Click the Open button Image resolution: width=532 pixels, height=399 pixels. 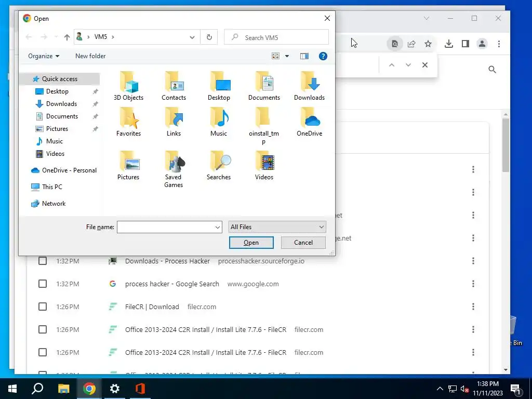click(x=251, y=243)
